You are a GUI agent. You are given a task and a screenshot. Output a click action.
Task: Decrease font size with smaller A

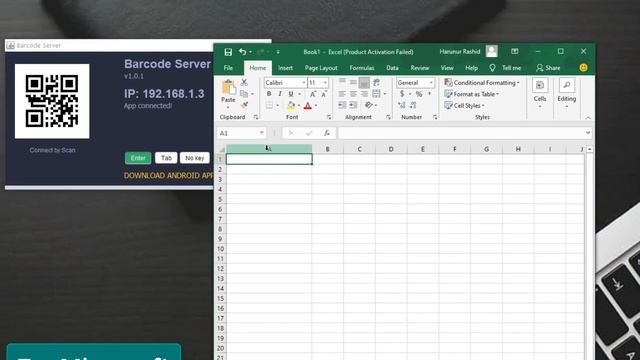click(x=324, y=94)
